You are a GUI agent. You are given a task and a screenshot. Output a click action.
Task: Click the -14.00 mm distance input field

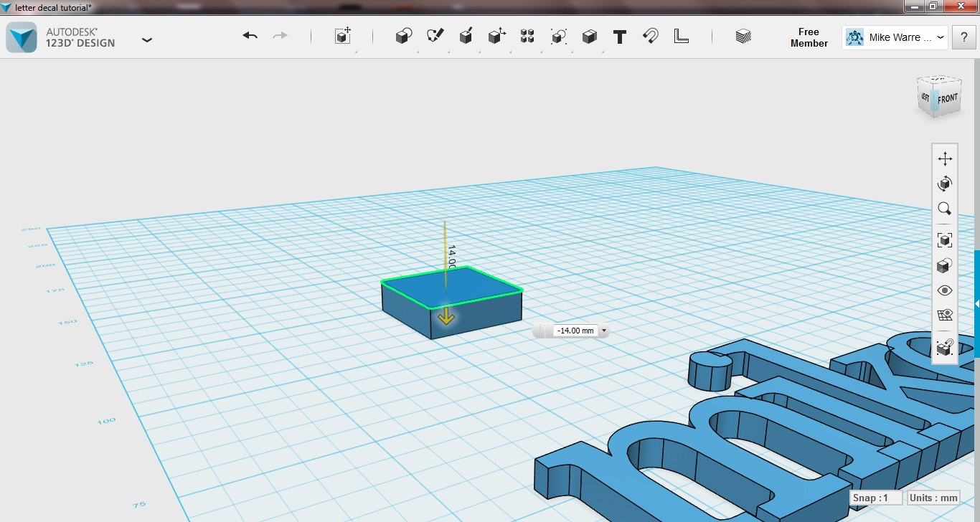(x=575, y=331)
